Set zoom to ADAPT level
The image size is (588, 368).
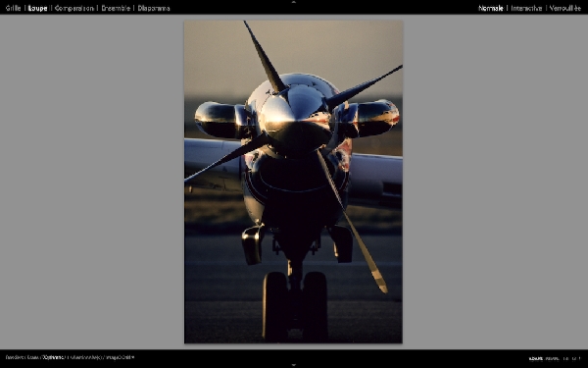(x=536, y=358)
